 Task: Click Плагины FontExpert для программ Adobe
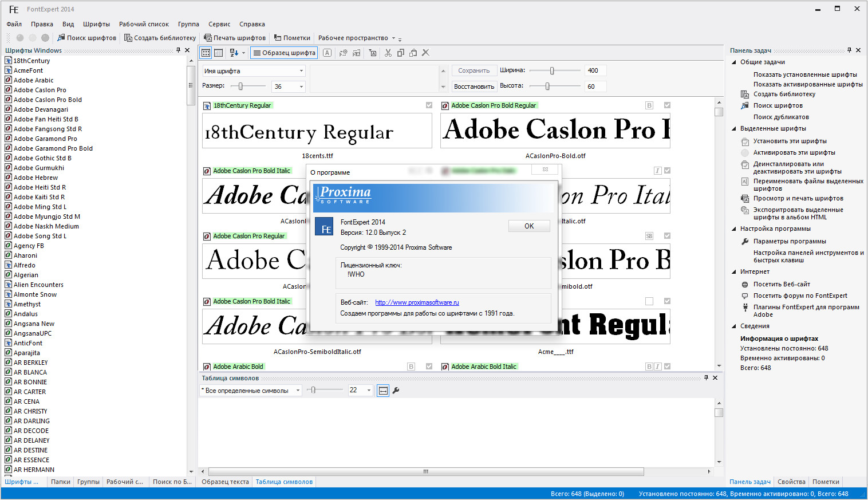pos(806,310)
